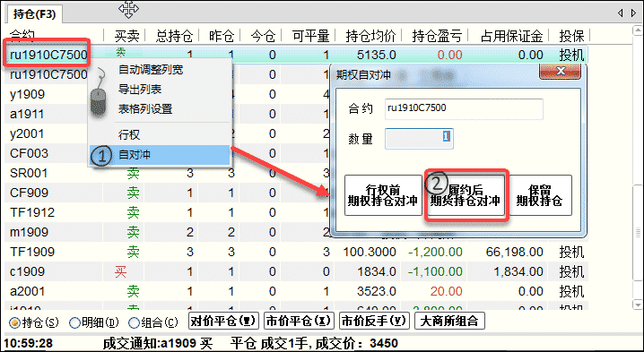Click the 成交通知 status bar message
Screen dimensions: 644x352
point(250,343)
